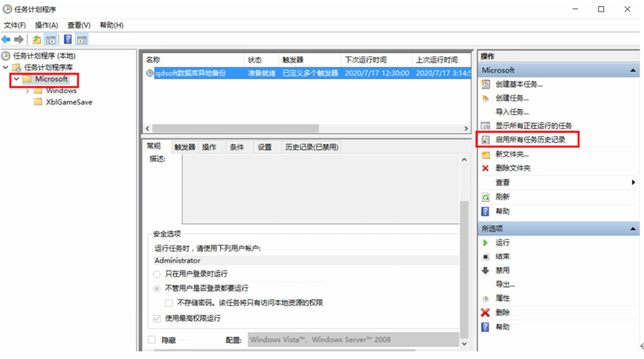Open the 查看 submenu arrow in actions pane
The height and width of the screenshot is (359, 644).
click(633, 182)
